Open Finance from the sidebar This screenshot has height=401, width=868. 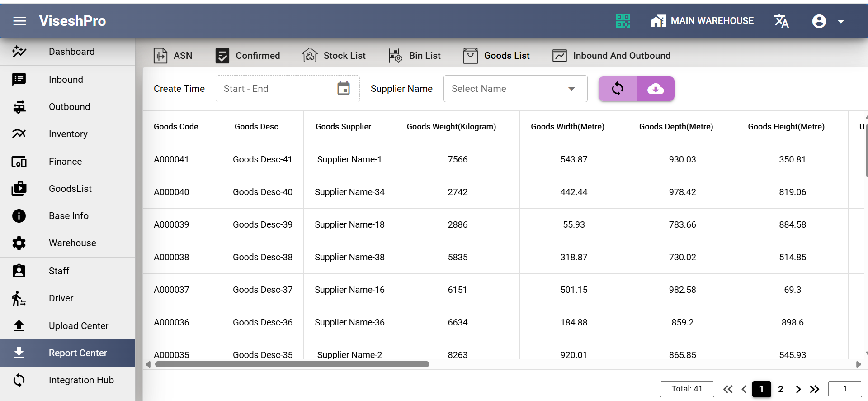click(x=65, y=162)
